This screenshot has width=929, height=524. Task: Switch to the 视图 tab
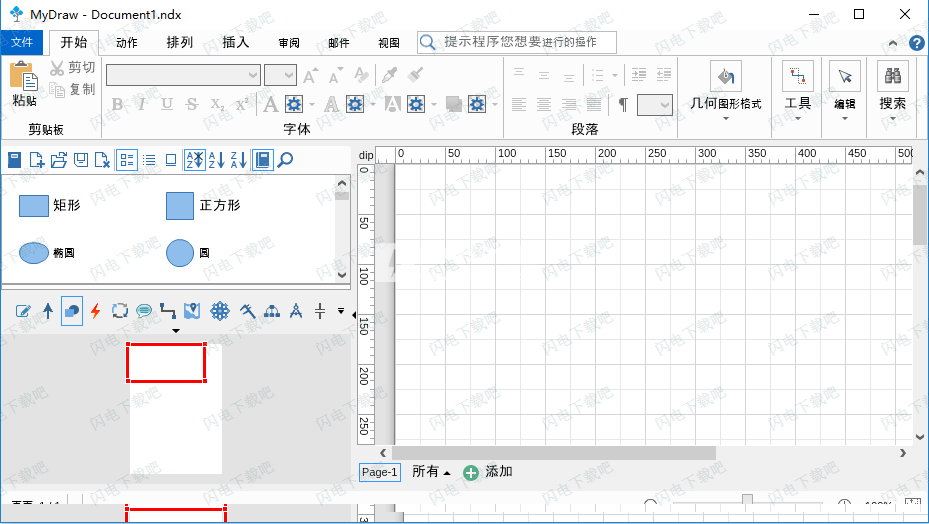point(389,43)
